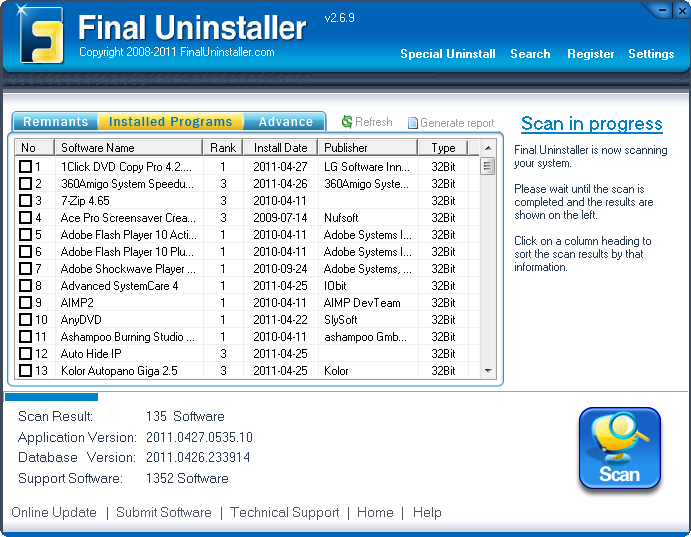Viewport: 691px width, 537px height.
Task: Tick the AnyDVD checkbox
Action: tap(26, 319)
